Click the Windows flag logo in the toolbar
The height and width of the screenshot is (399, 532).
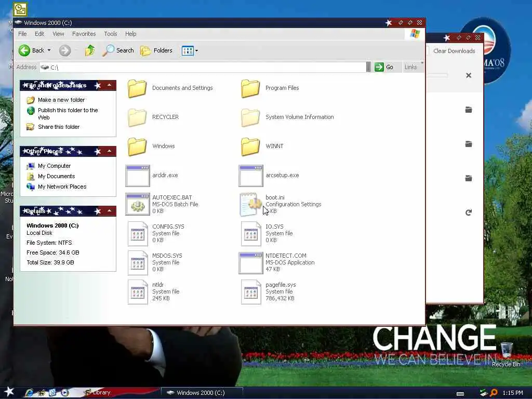415,34
